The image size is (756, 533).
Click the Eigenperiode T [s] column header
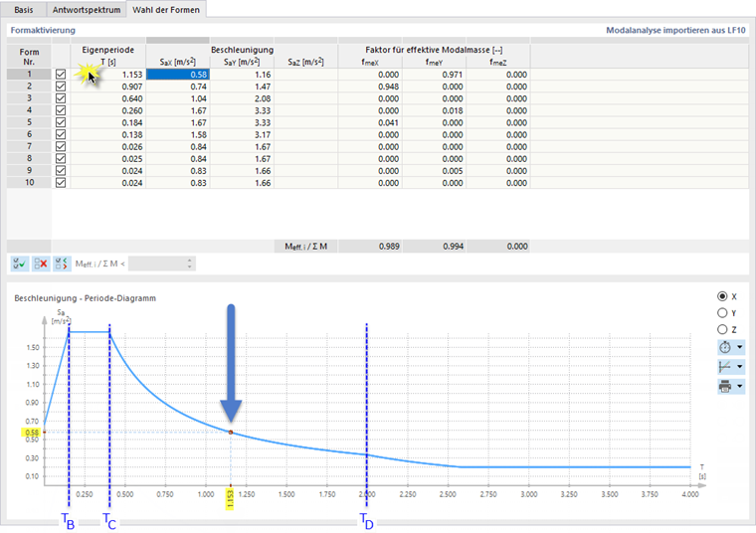[108, 56]
